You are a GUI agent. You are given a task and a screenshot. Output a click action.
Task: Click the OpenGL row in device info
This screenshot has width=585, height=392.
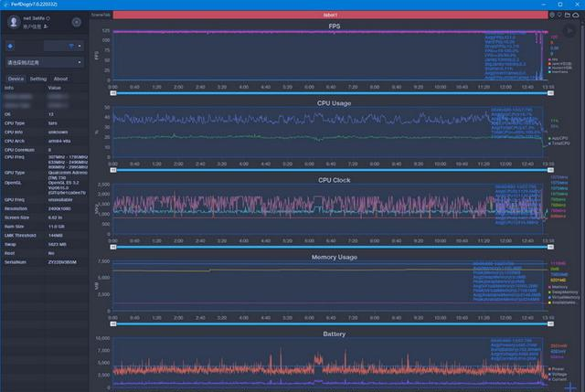click(45, 188)
